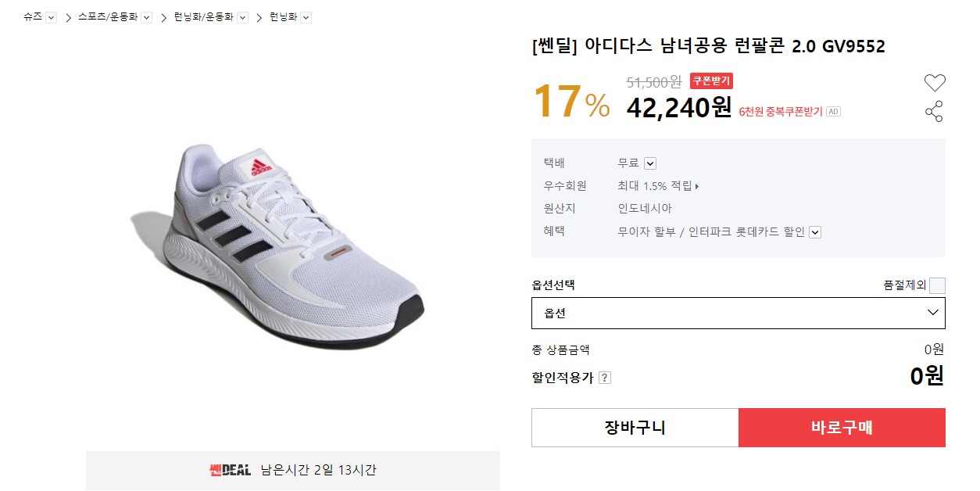Open the 6천원 중복쿠폰받기 link
Screen dimensions: 980x491
[780, 112]
